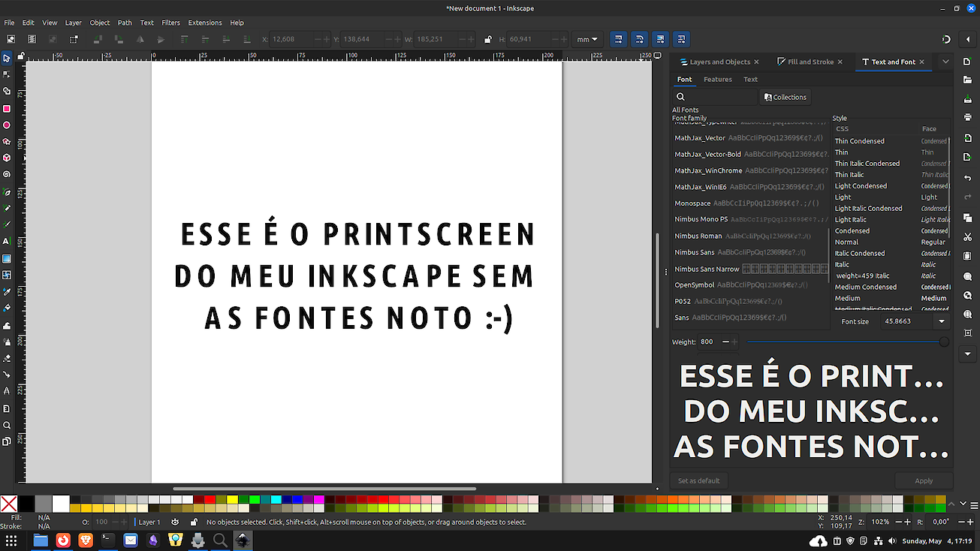Open the Features sub-tab
The width and height of the screenshot is (980, 551).
718,79
